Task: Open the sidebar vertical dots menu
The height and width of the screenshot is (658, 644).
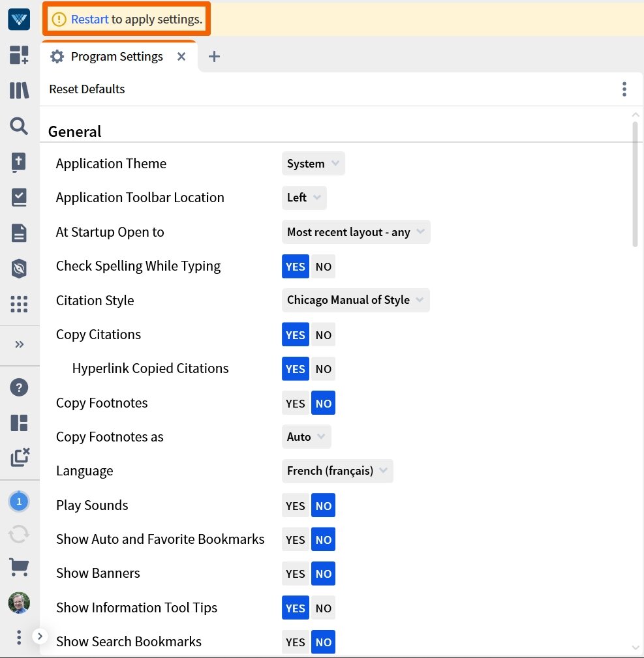Action: click(x=19, y=637)
